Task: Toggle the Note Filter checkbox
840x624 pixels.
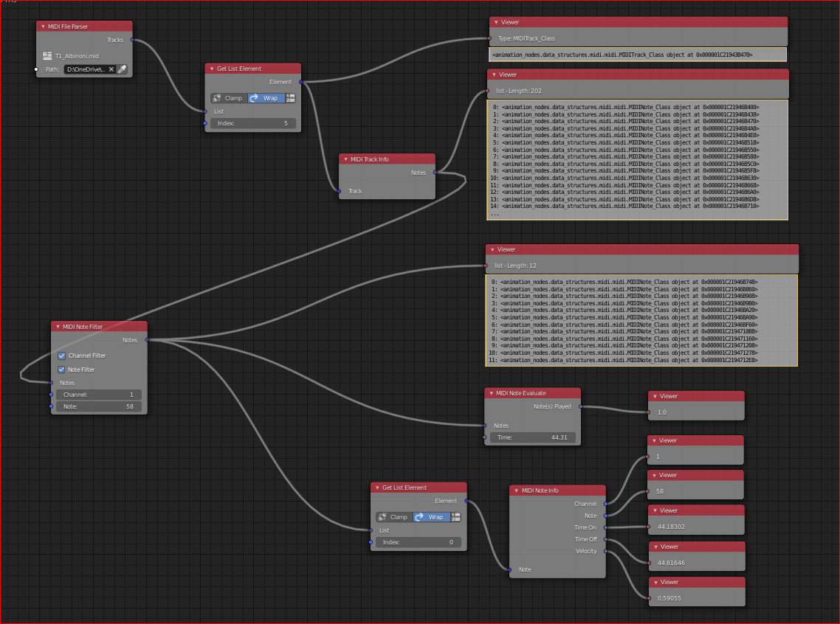Action: pos(61,370)
